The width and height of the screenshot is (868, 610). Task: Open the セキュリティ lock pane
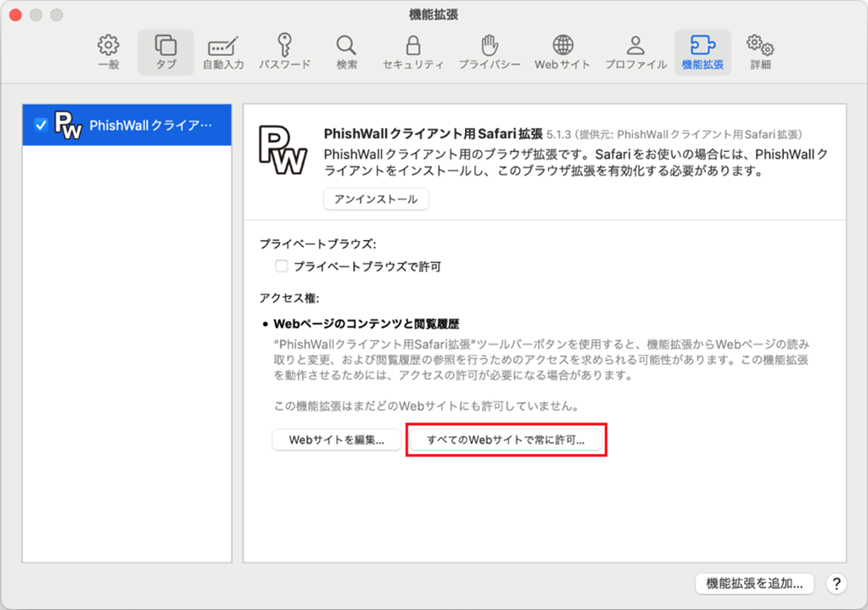coord(413,53)
